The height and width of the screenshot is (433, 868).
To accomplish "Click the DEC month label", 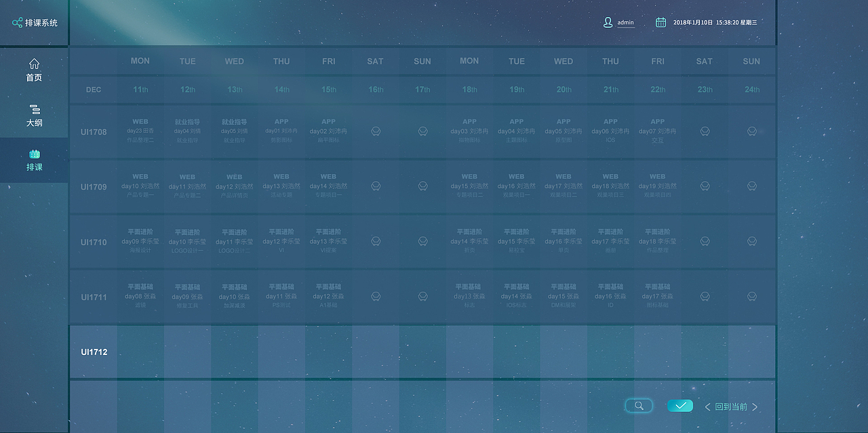I will 94,90.
